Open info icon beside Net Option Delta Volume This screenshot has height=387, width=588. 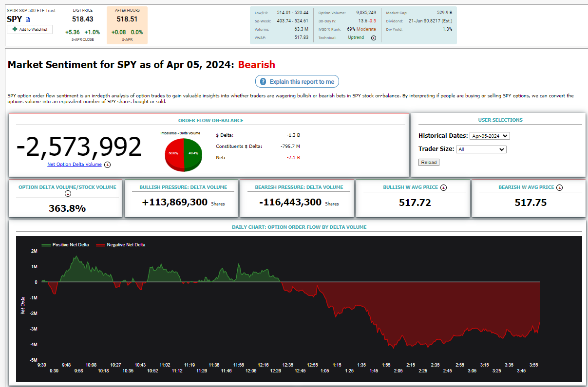point(108,165)
